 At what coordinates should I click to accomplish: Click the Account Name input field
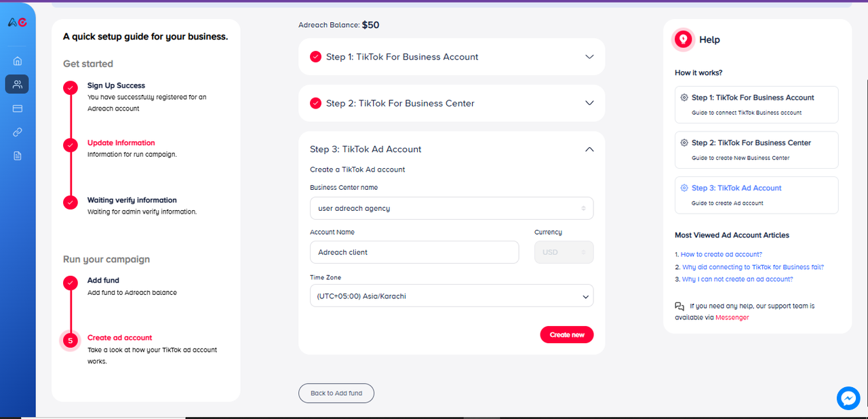point(414,252)
